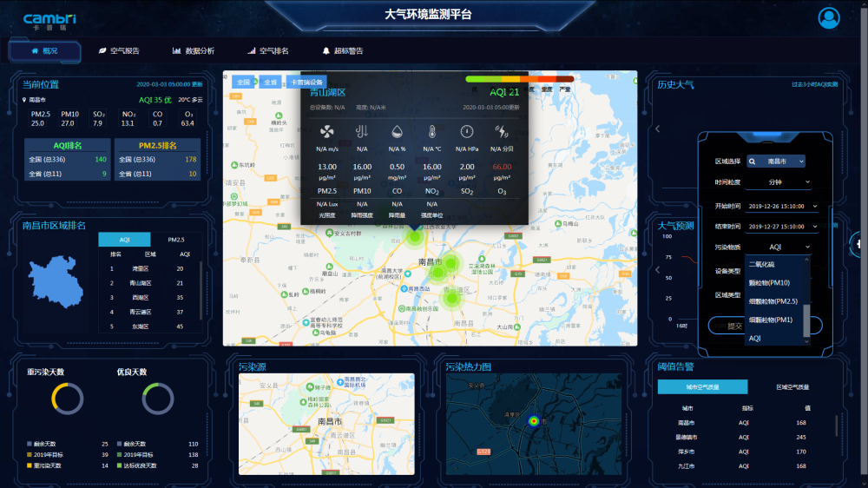Open the 时间粒度 分钟 dropdown
This screenshot has height=488, width=868.
click(780, 182)
